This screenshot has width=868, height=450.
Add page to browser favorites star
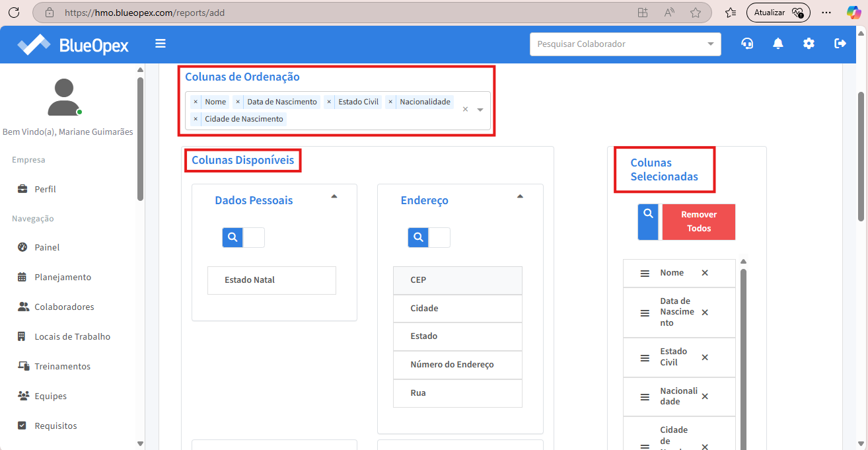click(696, 13)
